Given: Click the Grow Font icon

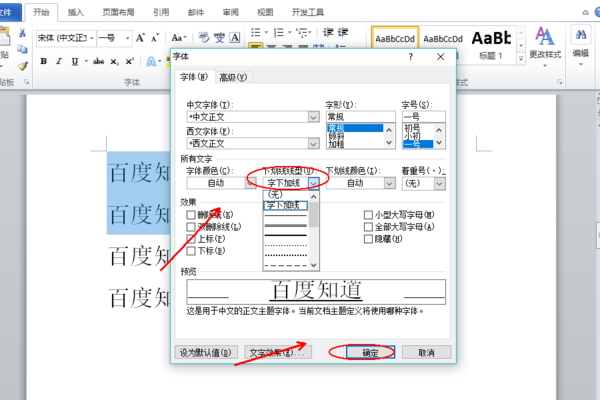Looking at the screenshot, I should [140, 38].
